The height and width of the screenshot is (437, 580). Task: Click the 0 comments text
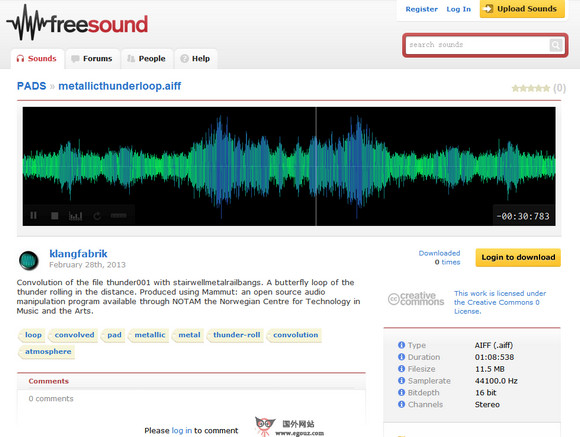point(51,399)
